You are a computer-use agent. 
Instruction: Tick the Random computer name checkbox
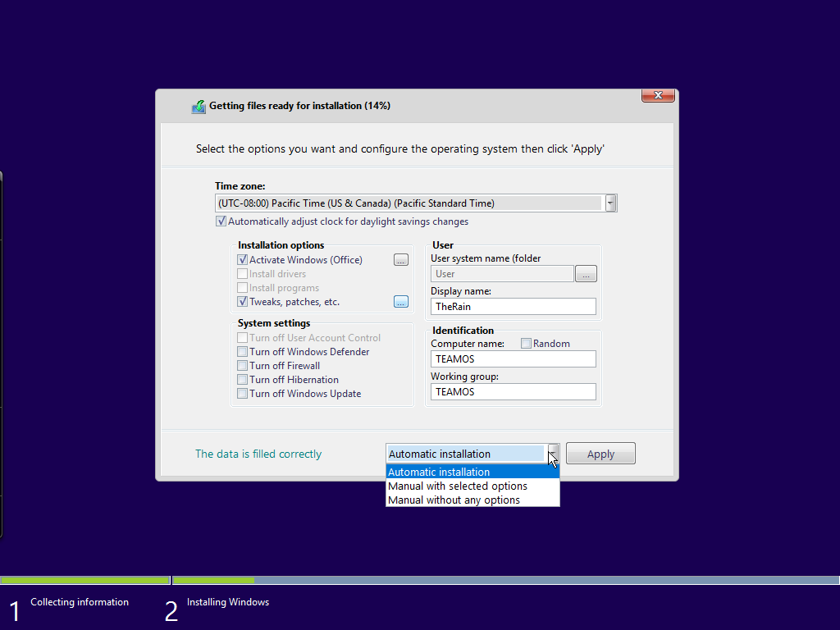pyautogui.click(x=526, y=344)
